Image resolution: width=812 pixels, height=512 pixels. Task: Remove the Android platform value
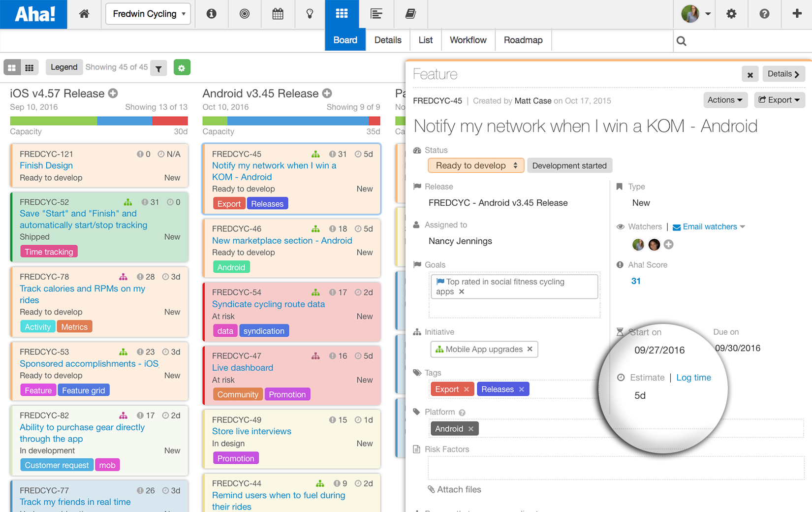pyautogui.click(x=471, y=429)
